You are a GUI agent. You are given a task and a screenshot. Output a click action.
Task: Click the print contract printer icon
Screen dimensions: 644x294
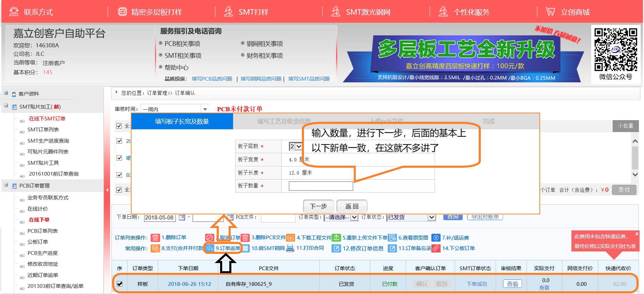point(290,248)
